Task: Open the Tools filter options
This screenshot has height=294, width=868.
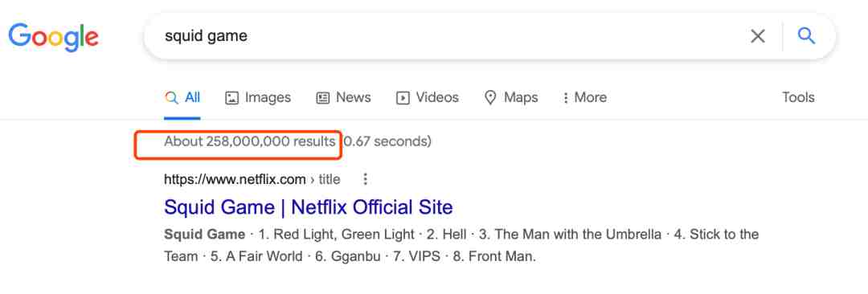Action: pos(798,97)
